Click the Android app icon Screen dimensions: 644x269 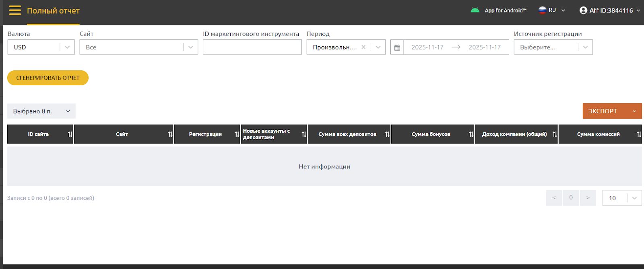(475, 10)
